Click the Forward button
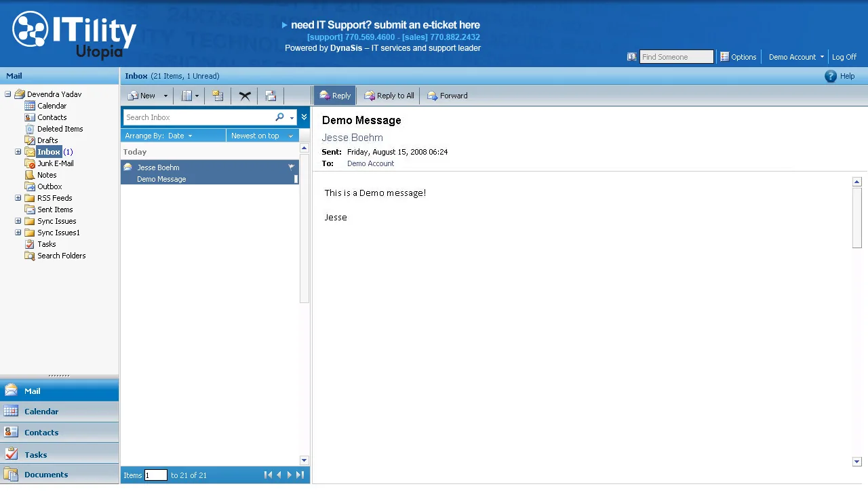 point(447,96)
